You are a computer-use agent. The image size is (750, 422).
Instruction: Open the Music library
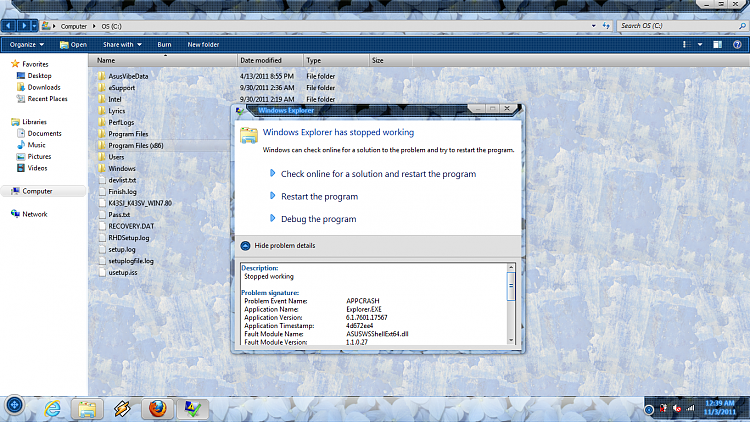point(31,145)
